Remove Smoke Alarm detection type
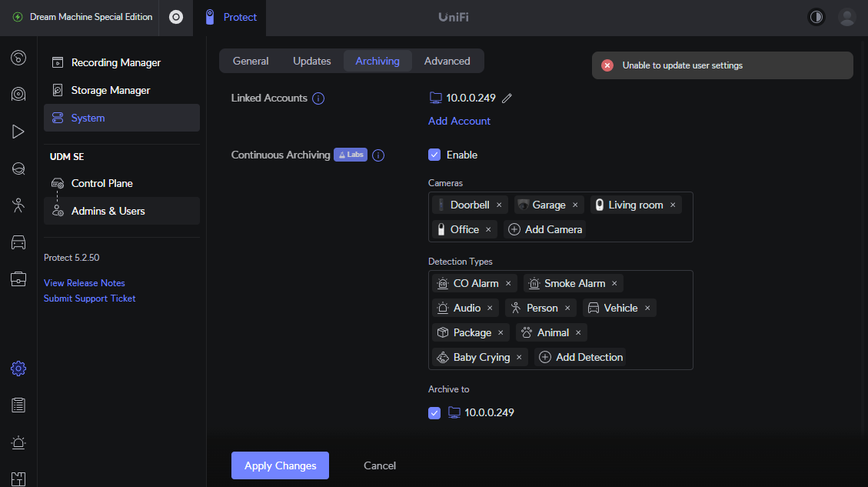 pos(614,283)
